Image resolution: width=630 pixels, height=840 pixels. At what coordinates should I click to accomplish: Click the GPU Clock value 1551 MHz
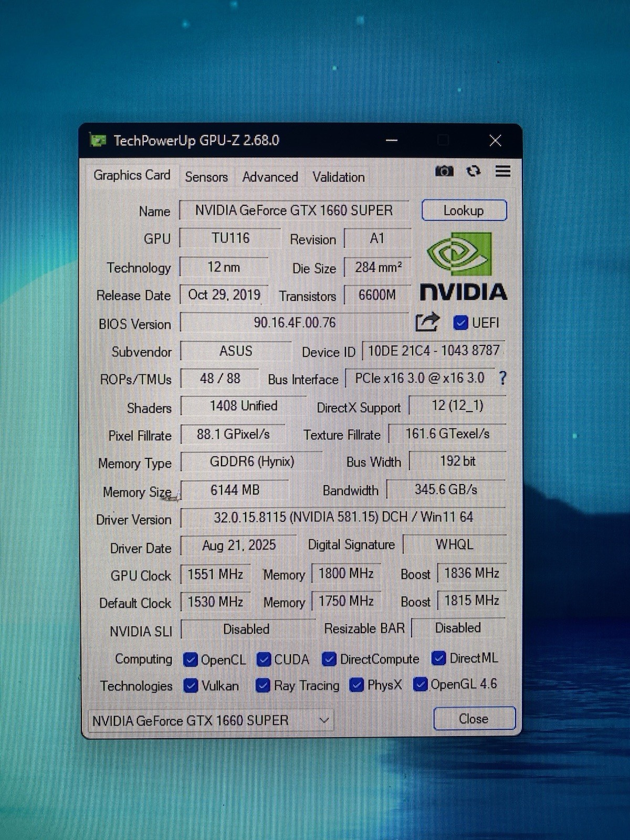[215, 574]
